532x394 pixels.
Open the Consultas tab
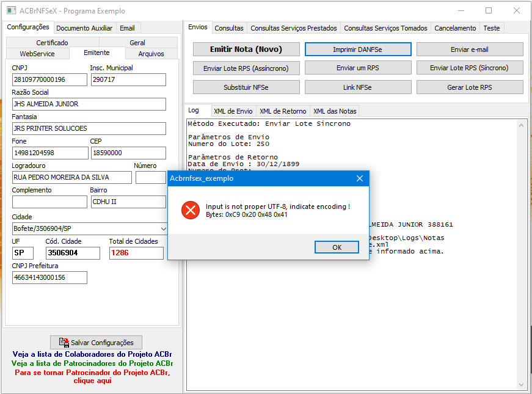pos(229,28)
